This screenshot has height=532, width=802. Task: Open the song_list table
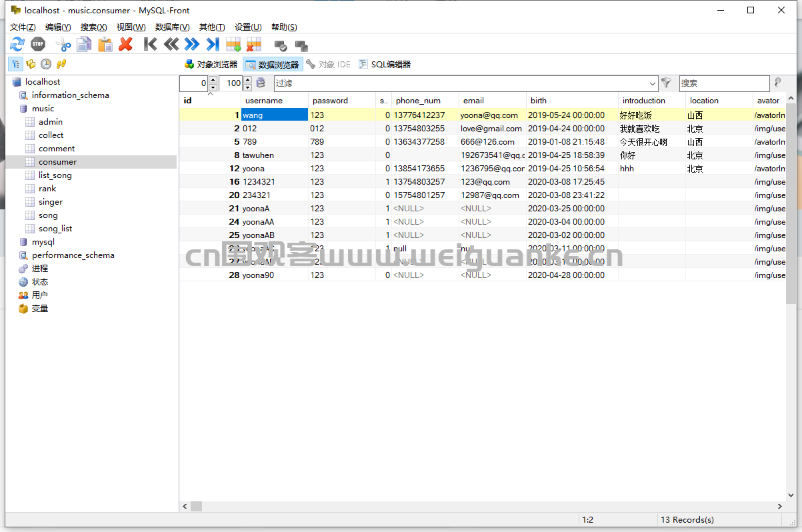(55, 228)
